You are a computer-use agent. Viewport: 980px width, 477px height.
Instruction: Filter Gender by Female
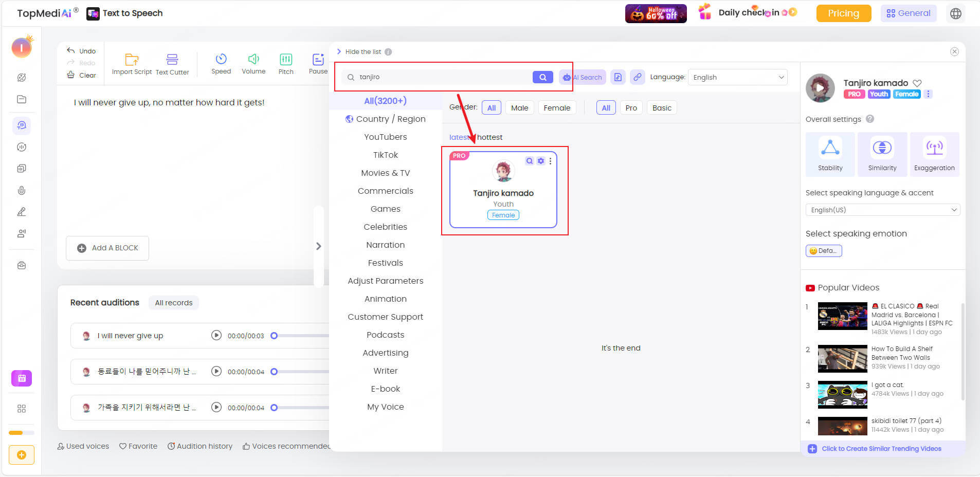[x=557, y=108]
